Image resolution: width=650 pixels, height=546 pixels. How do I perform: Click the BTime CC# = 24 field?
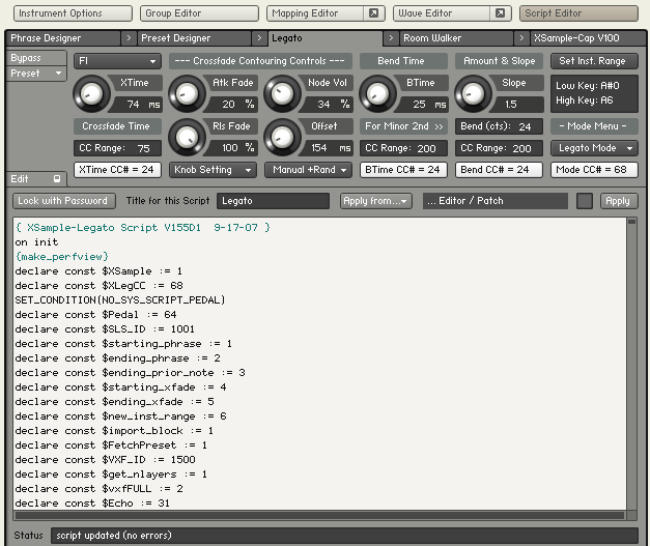click(x=404, y=170)
